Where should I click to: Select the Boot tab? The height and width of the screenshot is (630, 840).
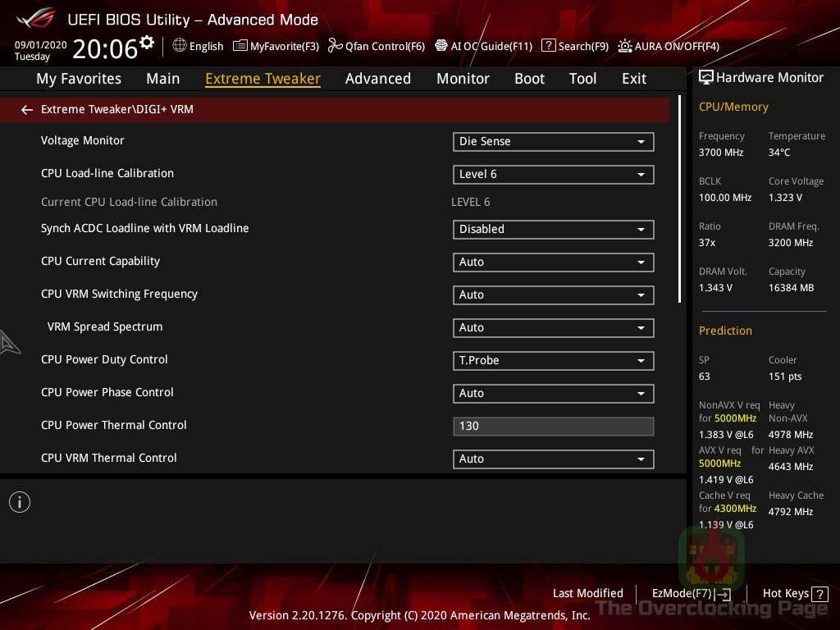(529, 78)
